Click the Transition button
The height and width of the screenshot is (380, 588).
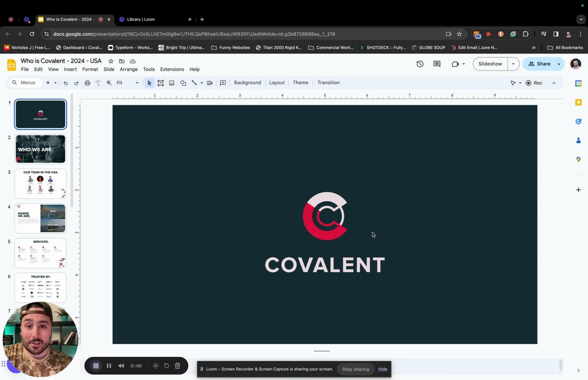point(328,83)
